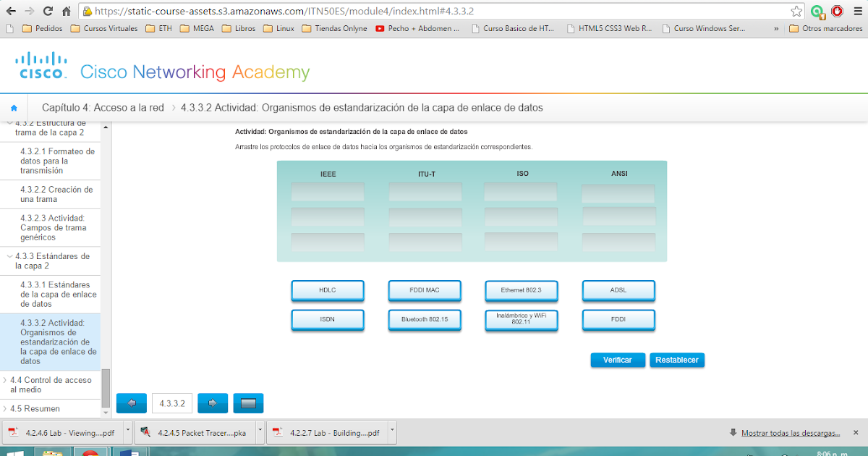The image size is (868, 456).
Task: Expand the 4.4 Control de acceso al medio section
Action: (x=49, y=384)
